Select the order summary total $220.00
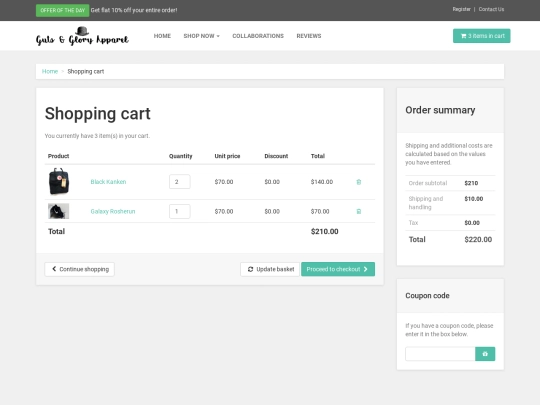 pyautogui.click(x=478, y=240)
